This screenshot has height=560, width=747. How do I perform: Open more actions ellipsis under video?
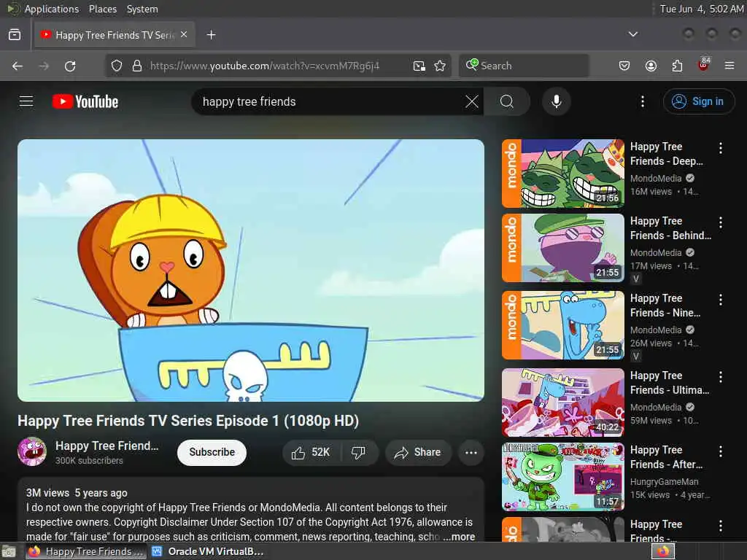(x=471, y=452)
